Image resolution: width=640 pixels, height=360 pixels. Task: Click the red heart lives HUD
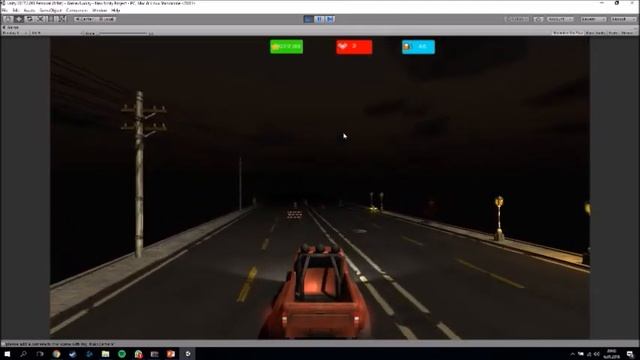pos(354,47)
